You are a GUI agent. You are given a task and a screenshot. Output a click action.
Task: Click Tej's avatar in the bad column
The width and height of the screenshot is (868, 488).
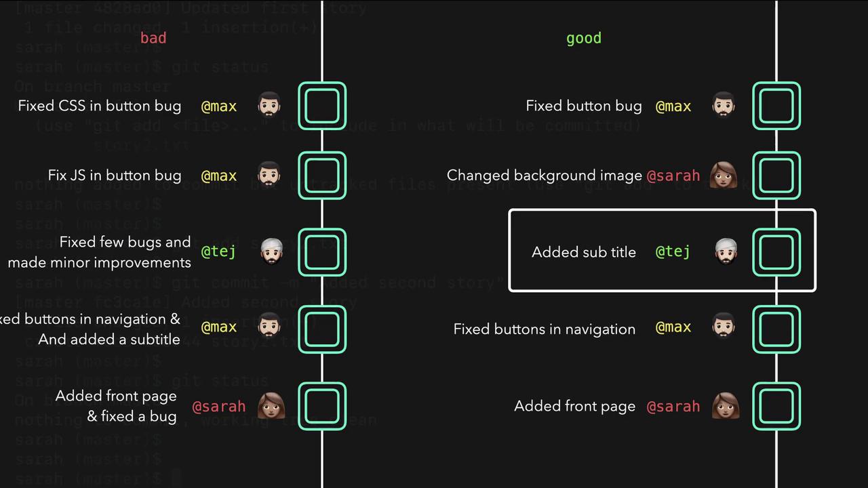pos(271,251)
